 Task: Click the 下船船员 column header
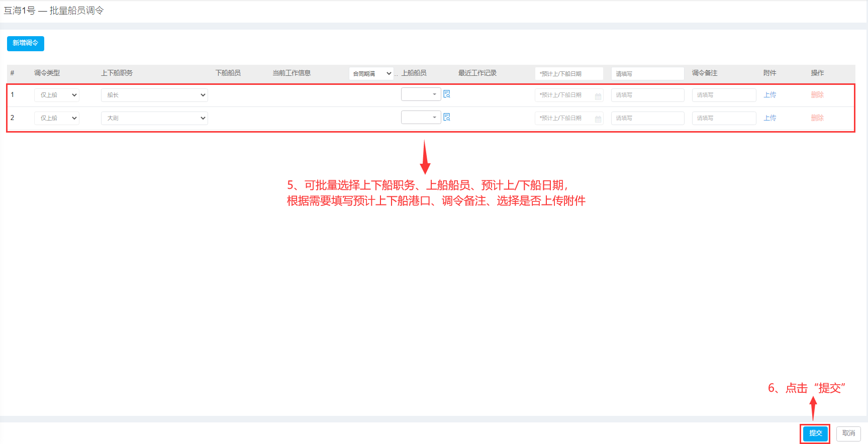click(x=228, y=73)
